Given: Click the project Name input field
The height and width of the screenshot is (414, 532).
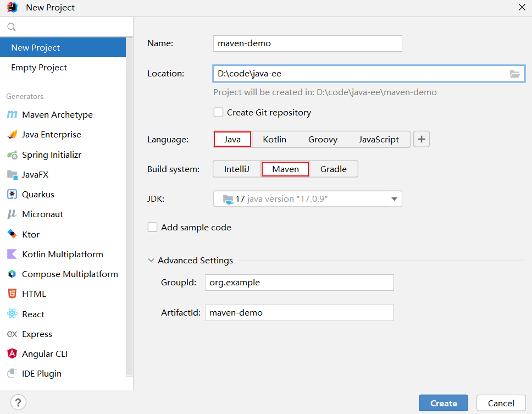Looking at the screenshot, I should (308, 43).
